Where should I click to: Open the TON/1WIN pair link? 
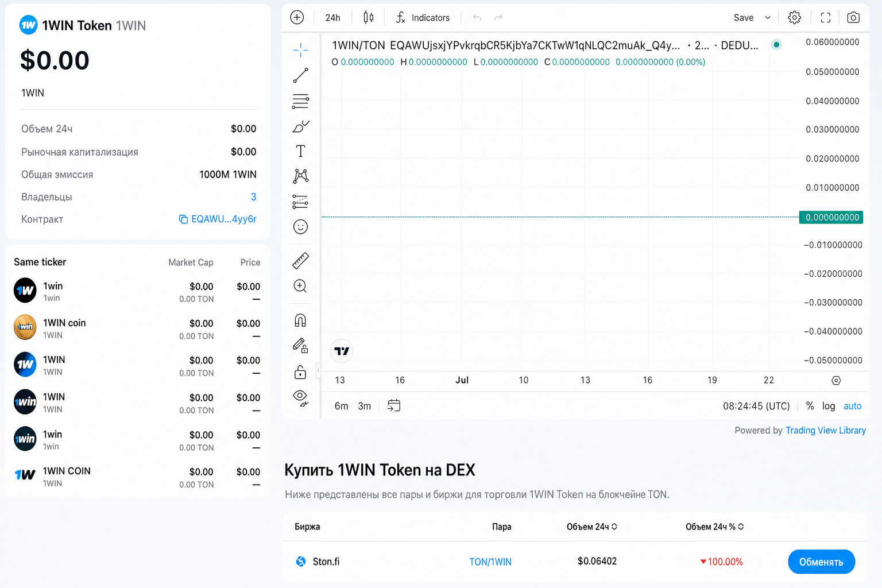490,562
